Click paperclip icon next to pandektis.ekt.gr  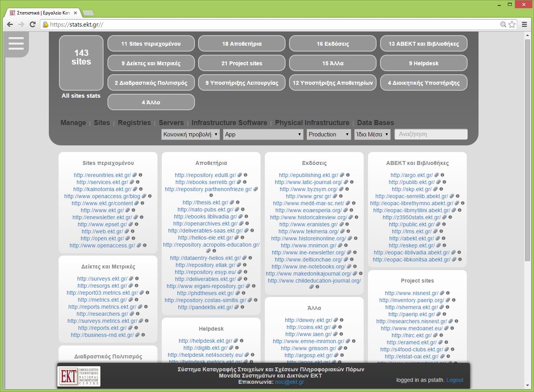[236, 307]
